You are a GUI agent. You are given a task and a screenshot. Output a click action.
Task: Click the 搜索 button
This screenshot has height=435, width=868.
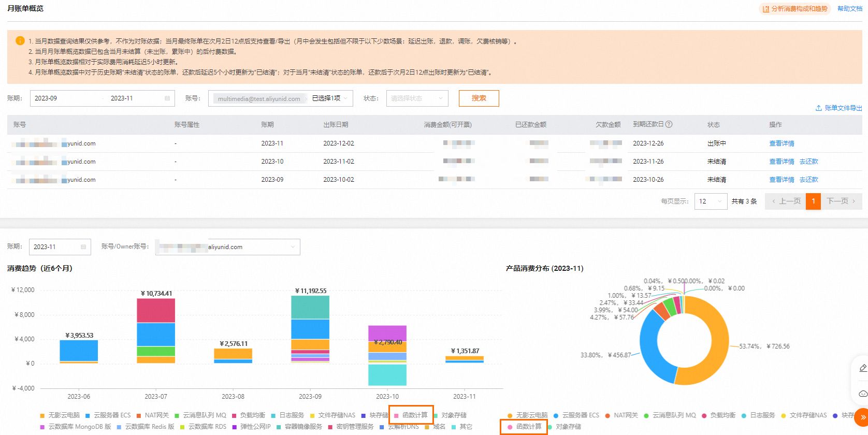[479, 98]
